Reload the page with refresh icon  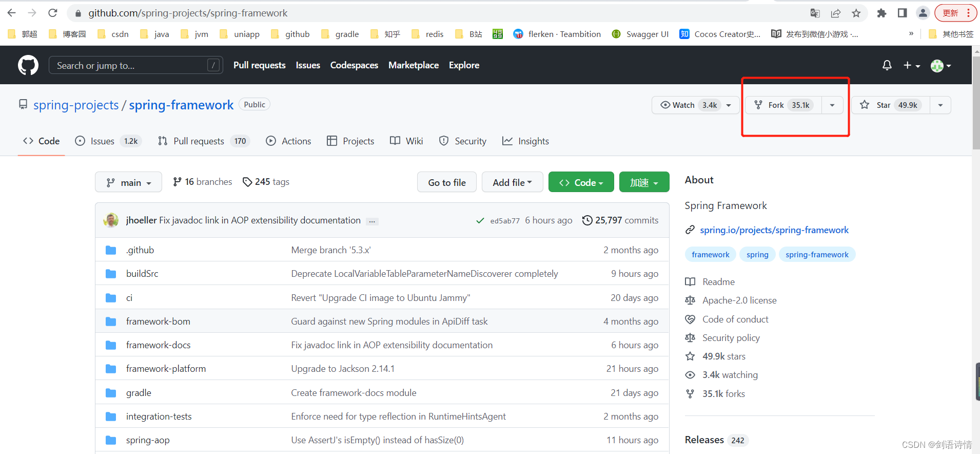tap(52, 13)
